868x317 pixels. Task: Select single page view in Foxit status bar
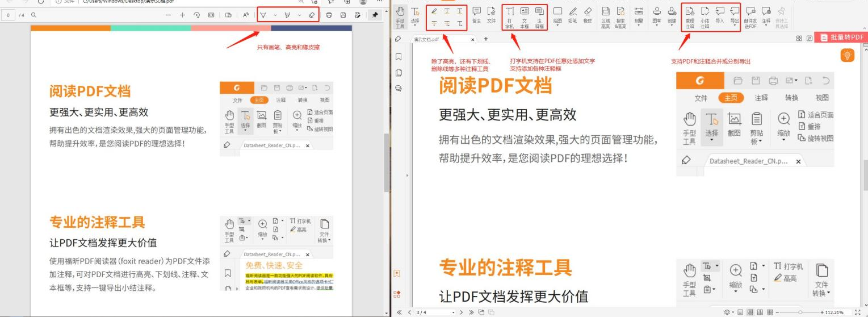click(x=740, y=312)
